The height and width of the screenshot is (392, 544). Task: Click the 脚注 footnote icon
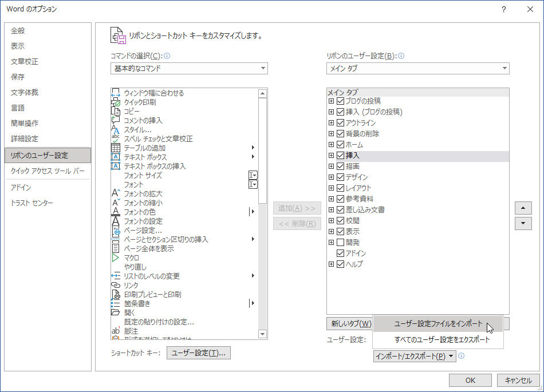click(116, 331)
